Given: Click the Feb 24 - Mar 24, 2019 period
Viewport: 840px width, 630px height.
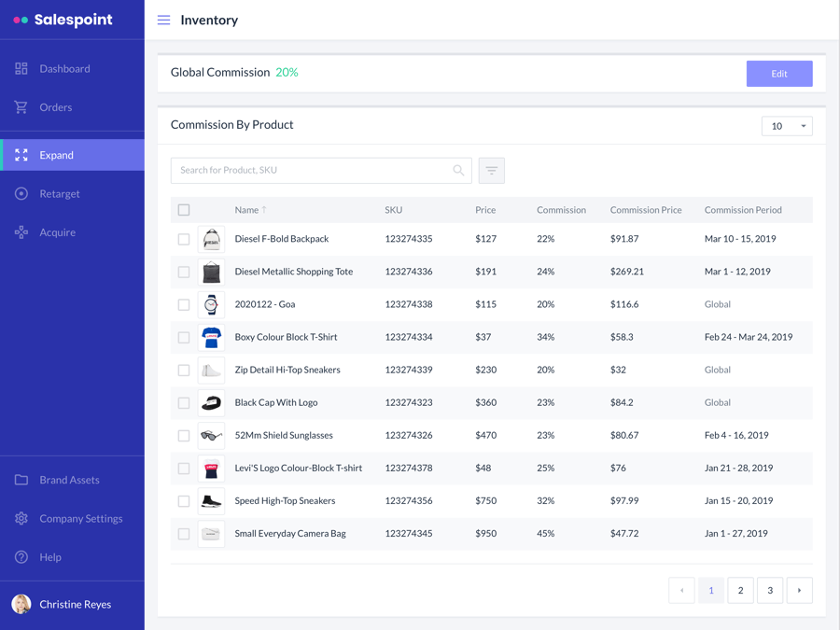Looking at the screenshot, I should point(749,337).
